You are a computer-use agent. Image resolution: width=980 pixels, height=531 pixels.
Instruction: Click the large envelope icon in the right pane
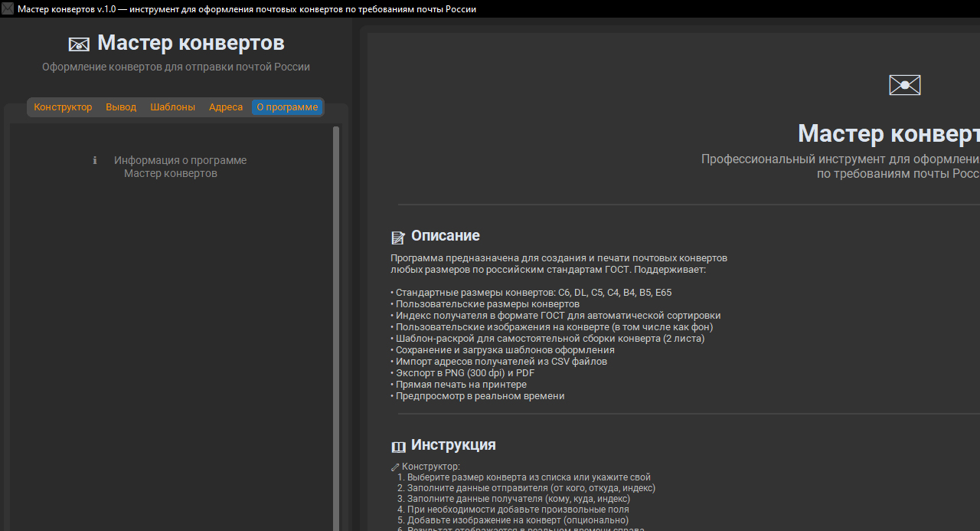tap(904, 85)
